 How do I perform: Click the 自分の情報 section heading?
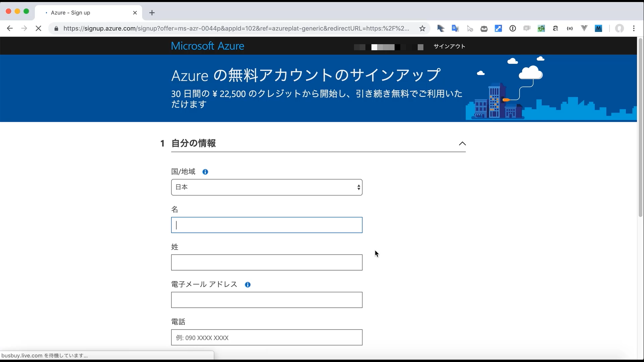point(193,143)
